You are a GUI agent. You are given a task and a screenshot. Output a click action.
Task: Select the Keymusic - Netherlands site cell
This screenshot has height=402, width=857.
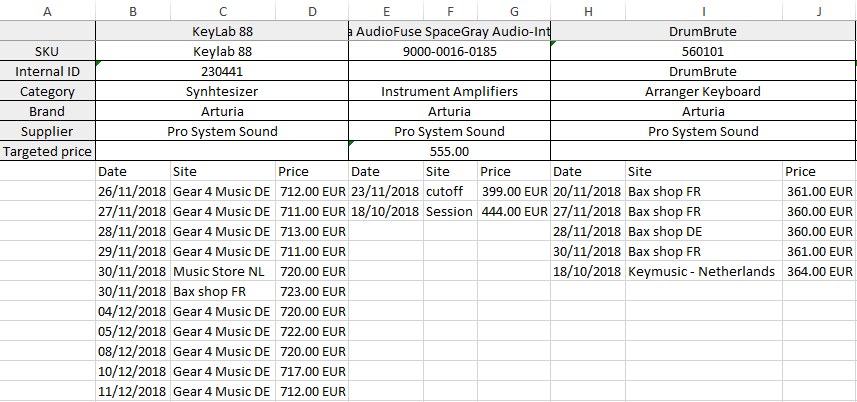pos(704,271)
